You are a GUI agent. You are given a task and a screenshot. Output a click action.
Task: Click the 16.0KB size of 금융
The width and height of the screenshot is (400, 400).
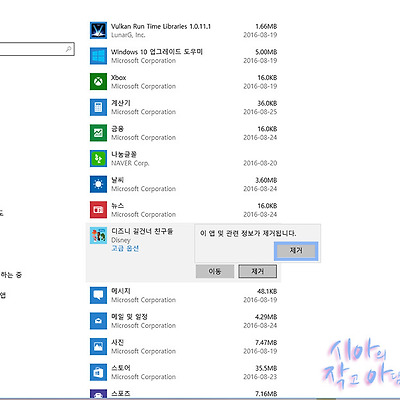click(267, 129)
